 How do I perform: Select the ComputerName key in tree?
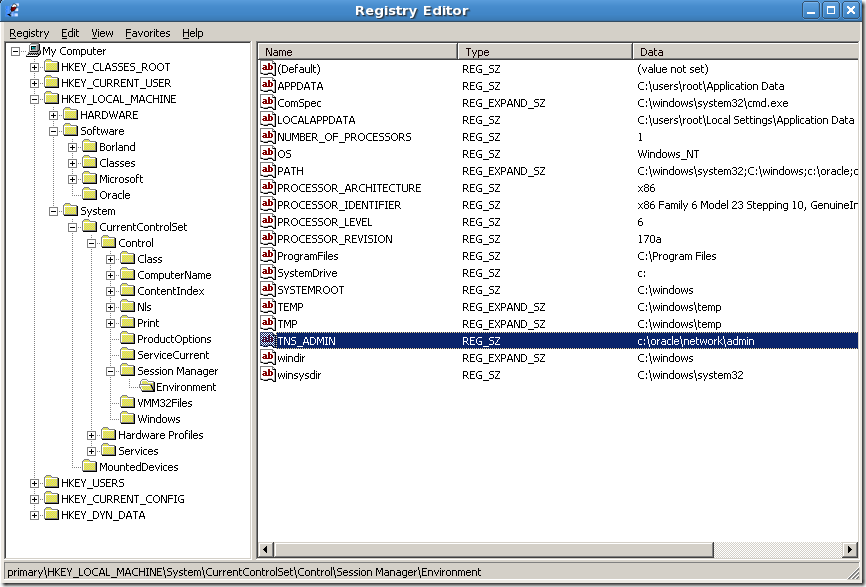(174, 275)
